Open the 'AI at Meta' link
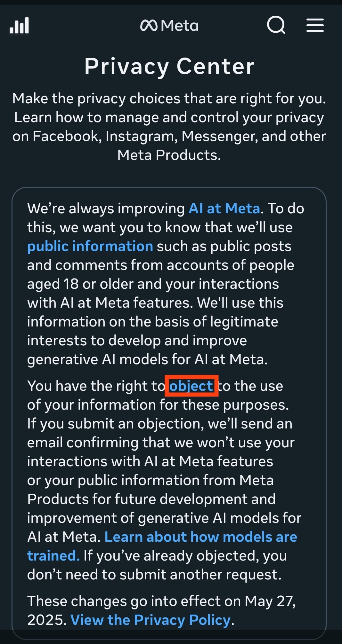 [x=224, y=208]
